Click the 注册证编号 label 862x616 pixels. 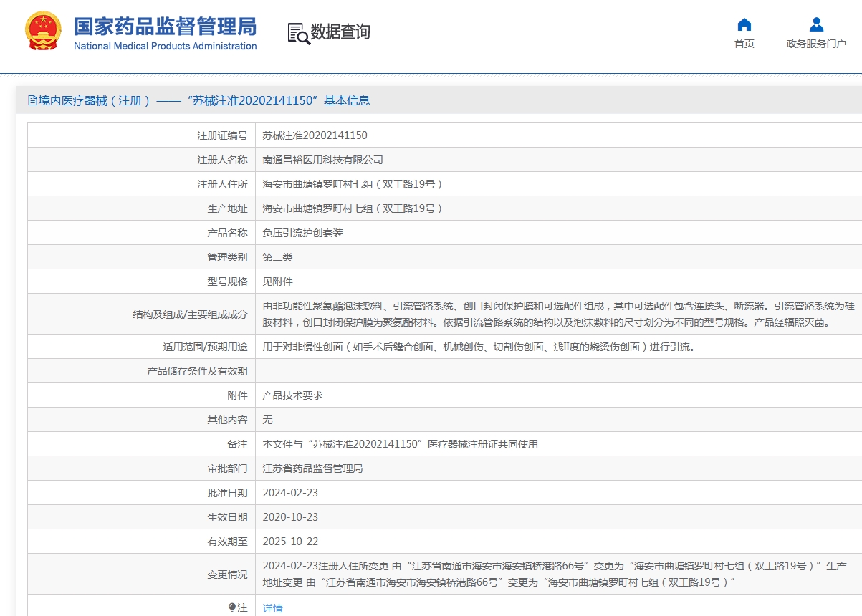tap(222, 135)
